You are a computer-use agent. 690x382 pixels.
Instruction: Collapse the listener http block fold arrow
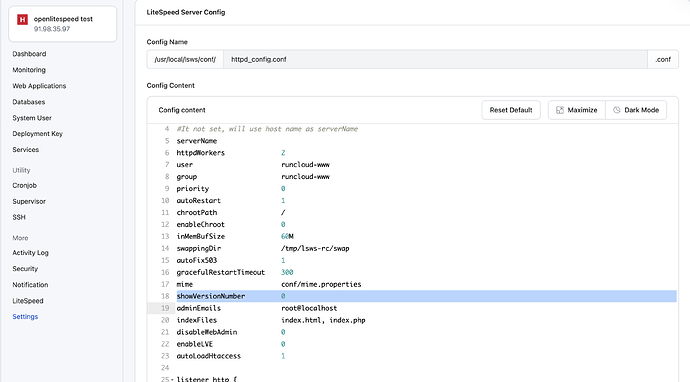click(172, 379)
